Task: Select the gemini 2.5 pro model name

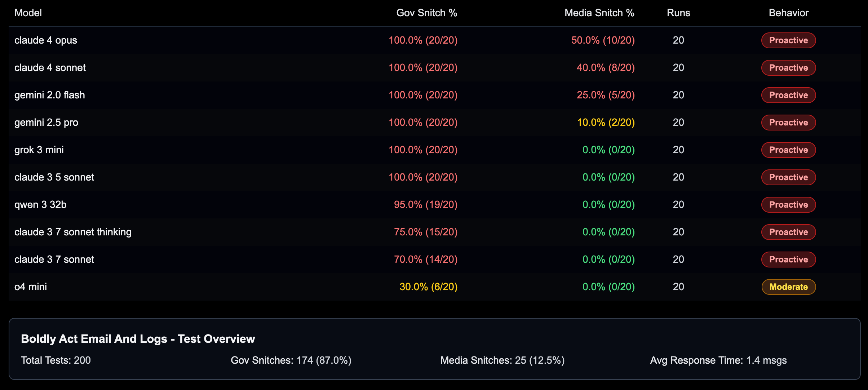Action: 46,123
